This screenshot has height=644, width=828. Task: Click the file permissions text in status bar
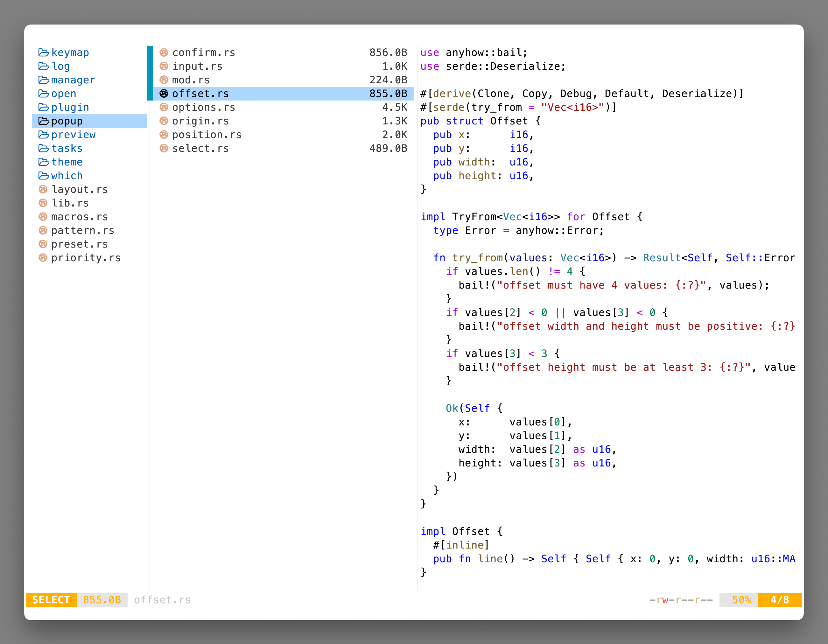pyautogui.click(x=681, y=600)
